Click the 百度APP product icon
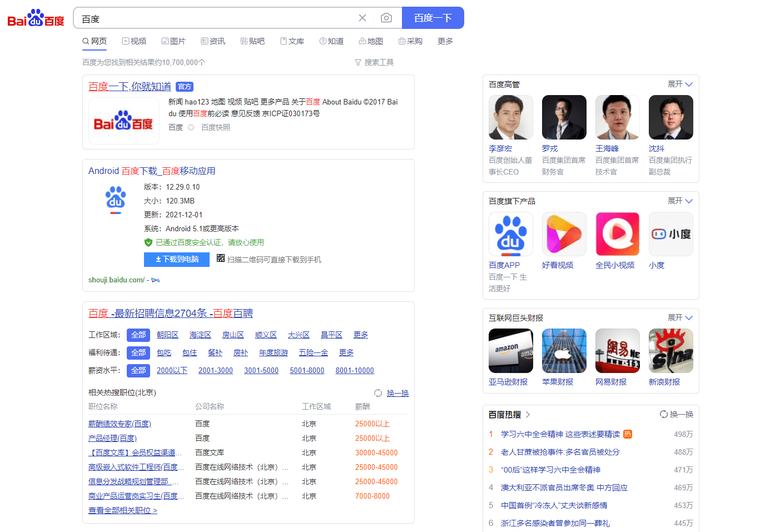This screenshot has height=532, width=765. point(510,234)
